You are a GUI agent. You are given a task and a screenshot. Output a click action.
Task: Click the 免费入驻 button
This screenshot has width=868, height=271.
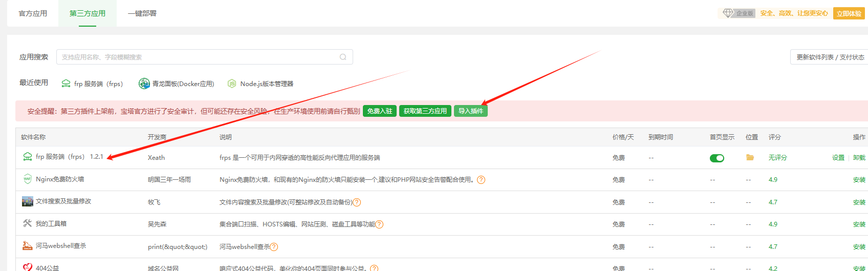click(379, 111)
